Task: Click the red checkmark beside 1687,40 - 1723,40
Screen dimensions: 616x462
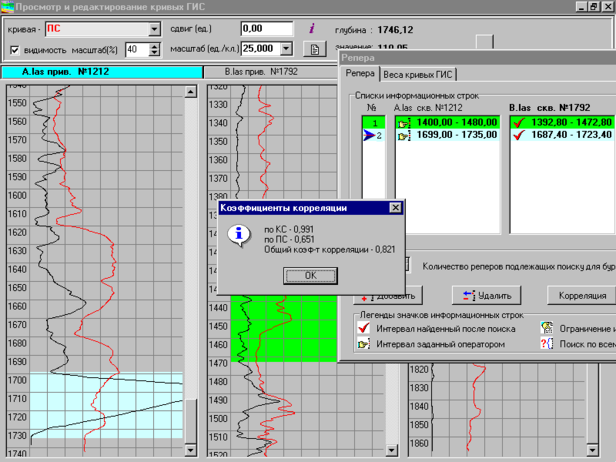Action: tap(518, 134)
